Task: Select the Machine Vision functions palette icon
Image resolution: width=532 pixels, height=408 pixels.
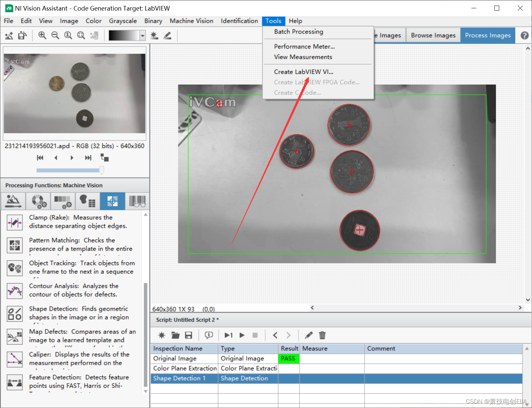Action: pos(113,201)
